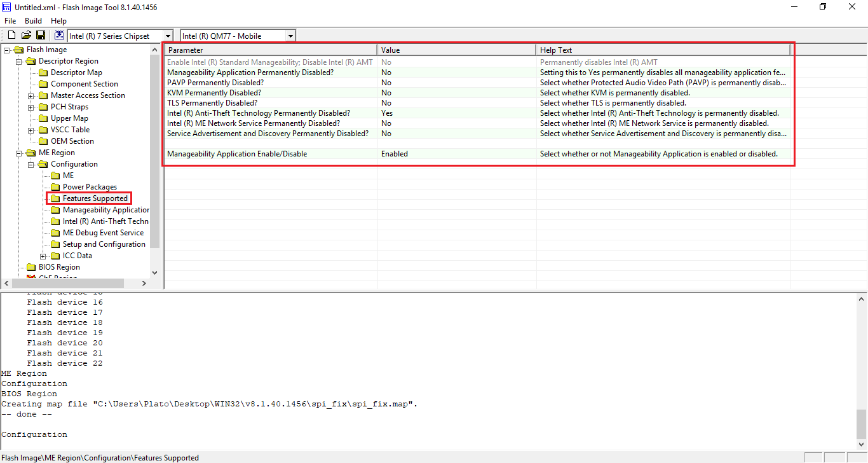Screen dimensions: 868x463
Task: Expand the ICC Data tree node
Action: click(43, 256)
